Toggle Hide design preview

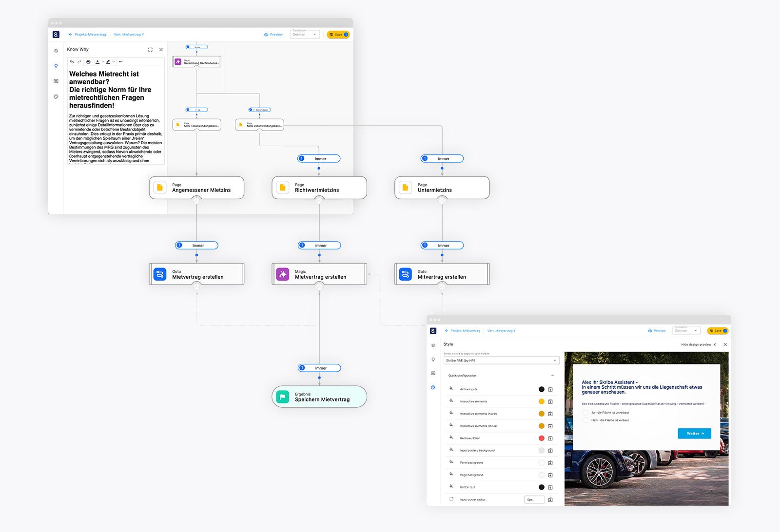click(x=696, y=344)
